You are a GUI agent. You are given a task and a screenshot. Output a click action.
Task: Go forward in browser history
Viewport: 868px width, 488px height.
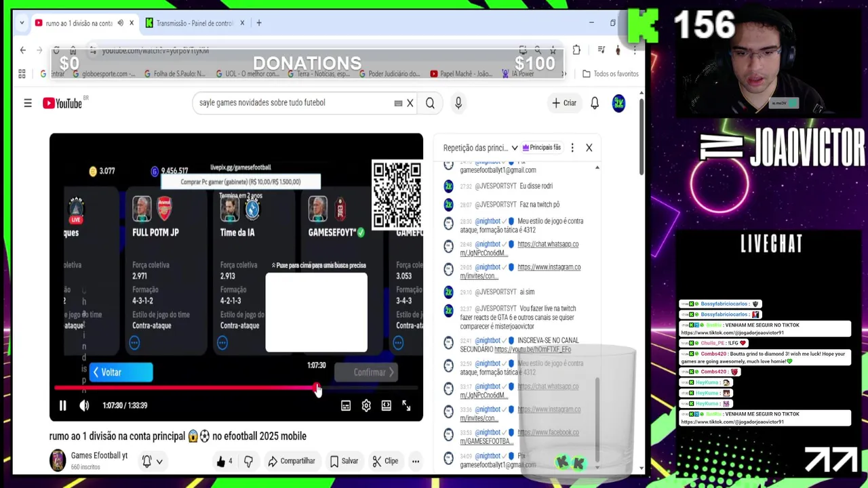point(40,50)
